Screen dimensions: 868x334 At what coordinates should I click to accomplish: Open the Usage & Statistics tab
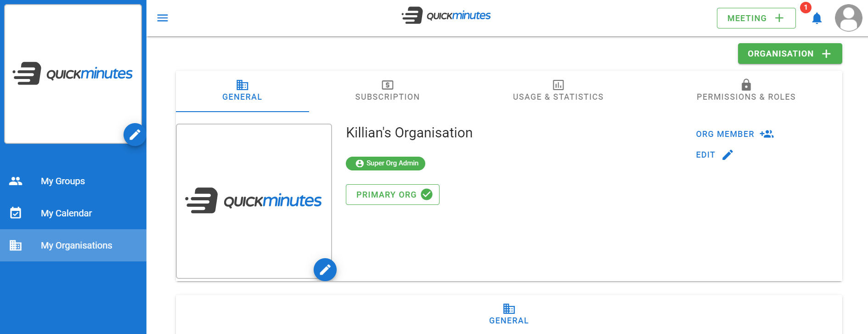pyautogui.click(x=558, y=91)
